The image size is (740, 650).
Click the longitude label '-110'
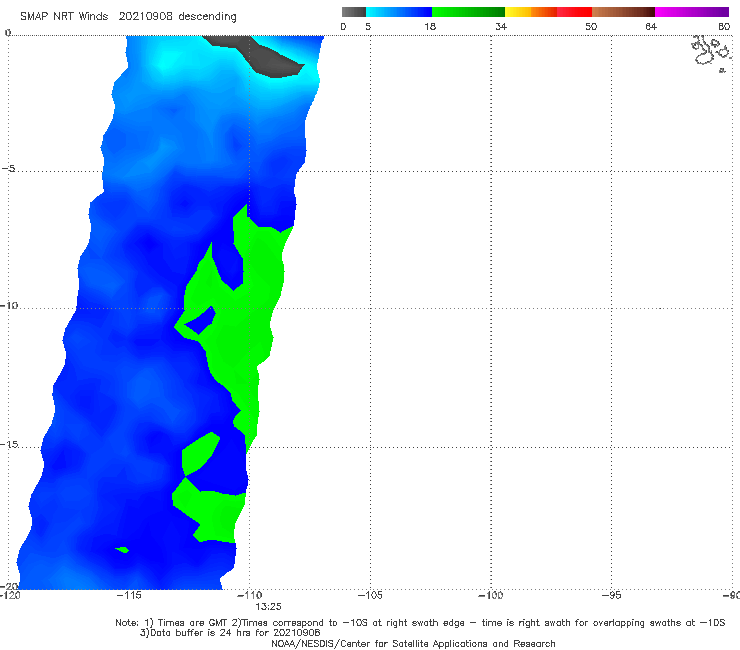(x=249, y=595)
